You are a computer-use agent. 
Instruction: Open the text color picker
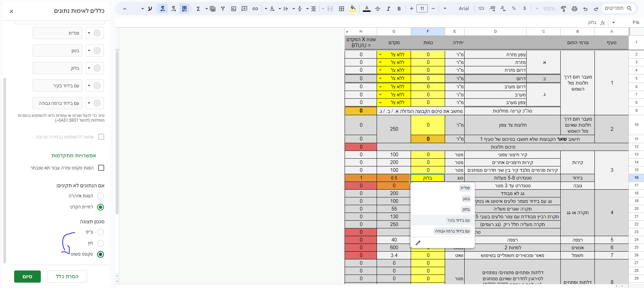click(367, 9)
